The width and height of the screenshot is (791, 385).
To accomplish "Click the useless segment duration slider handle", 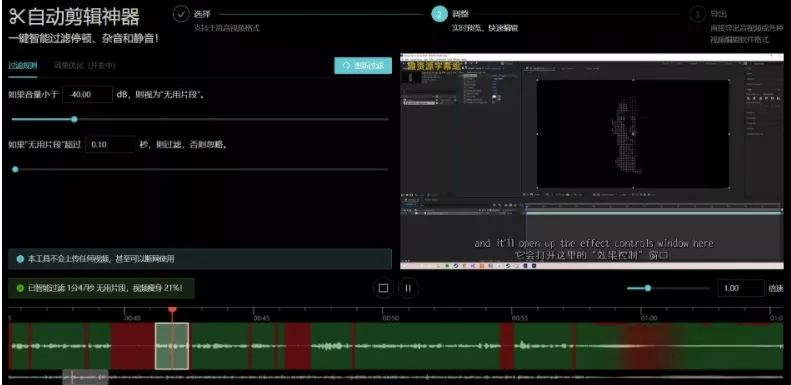I will (x=15, y=169).
